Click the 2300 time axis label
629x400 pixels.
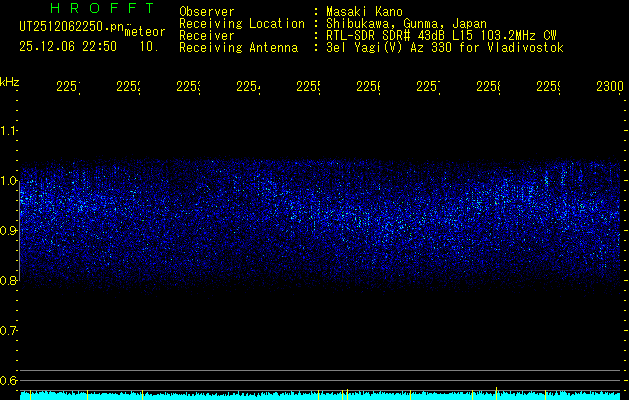pyautogui.click(x=609, y=88)
